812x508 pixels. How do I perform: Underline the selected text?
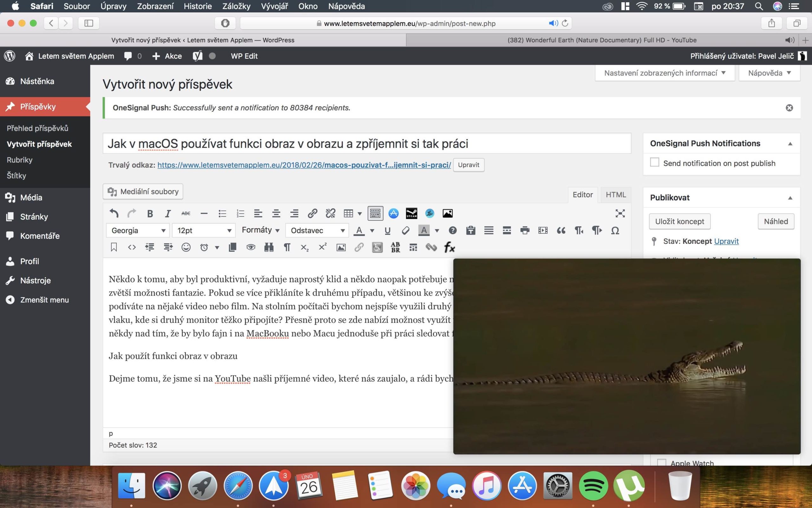pyautogui.click(x=388, y=231)
